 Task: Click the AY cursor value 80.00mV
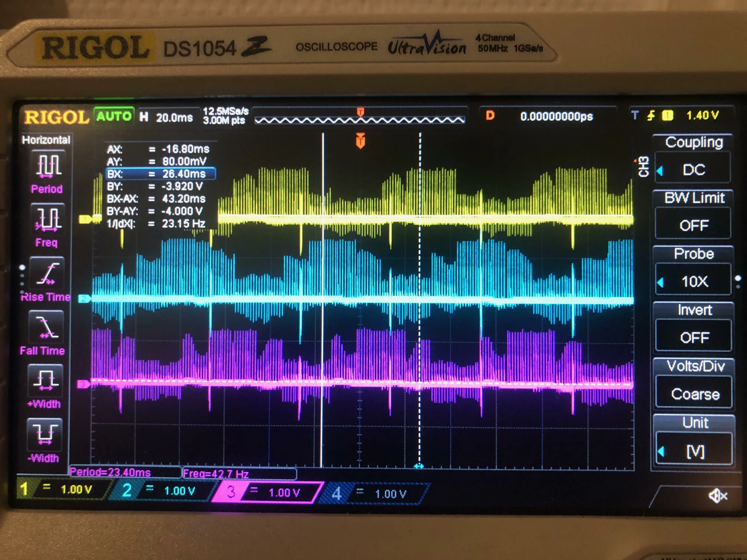pos(184,161)
